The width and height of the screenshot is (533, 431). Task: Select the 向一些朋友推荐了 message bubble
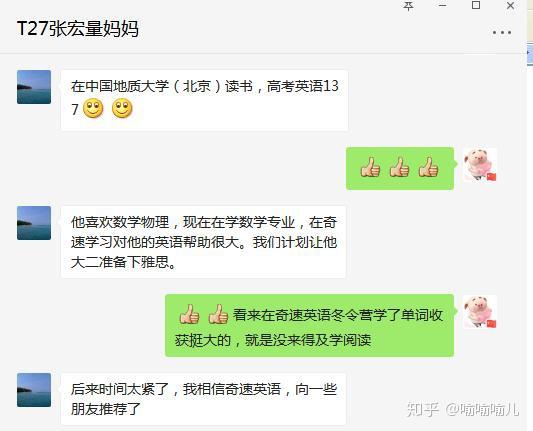pyautogui.click(x=203, y=399)
